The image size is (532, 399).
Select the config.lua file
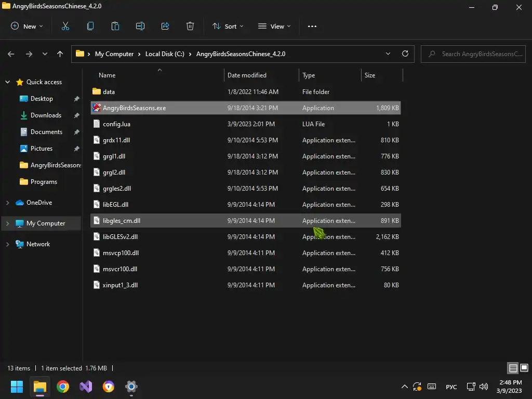coord(246,124)
